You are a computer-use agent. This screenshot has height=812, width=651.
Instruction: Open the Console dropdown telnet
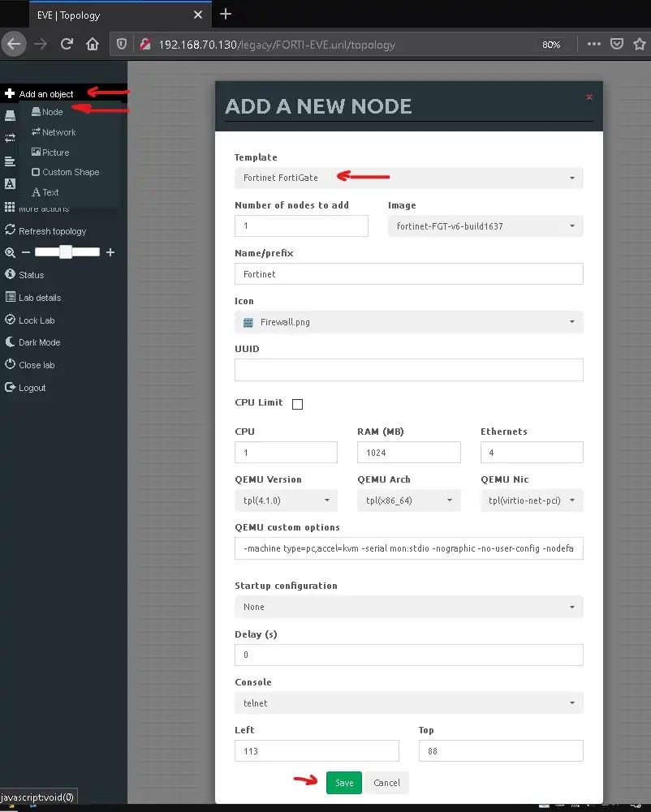[x=409, y=703]
